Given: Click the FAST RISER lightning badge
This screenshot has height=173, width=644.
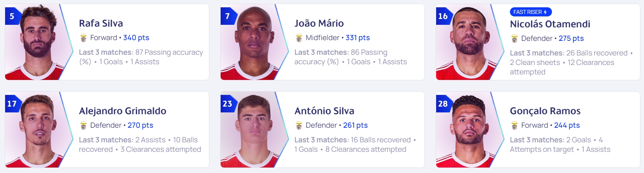Looking at the screenshot, I should coord(530,12).
